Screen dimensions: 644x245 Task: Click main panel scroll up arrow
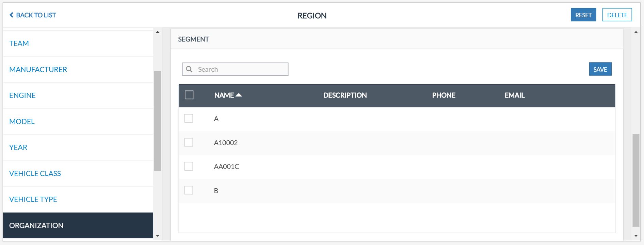[636, 32]
